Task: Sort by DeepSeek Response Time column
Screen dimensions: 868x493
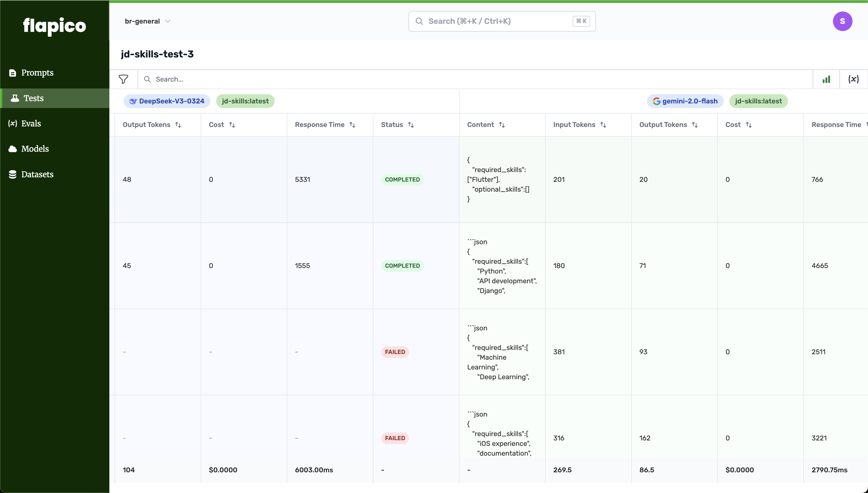Action: coord(352,125)
